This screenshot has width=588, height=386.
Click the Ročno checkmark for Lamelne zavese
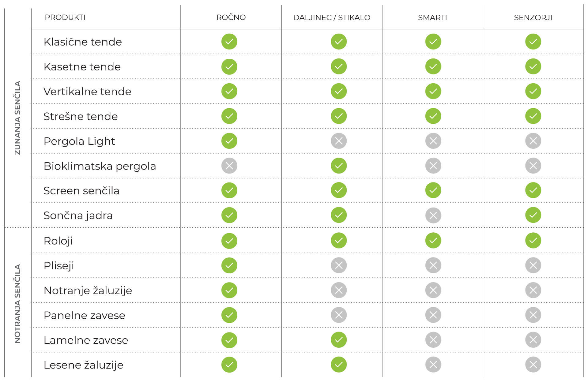[229, 340]
